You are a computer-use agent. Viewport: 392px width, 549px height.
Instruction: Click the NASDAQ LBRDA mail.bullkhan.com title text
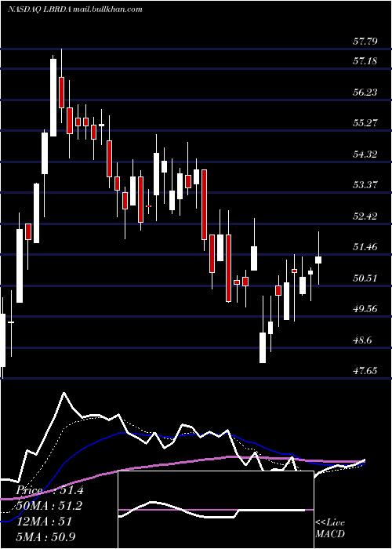pos(75,9)
